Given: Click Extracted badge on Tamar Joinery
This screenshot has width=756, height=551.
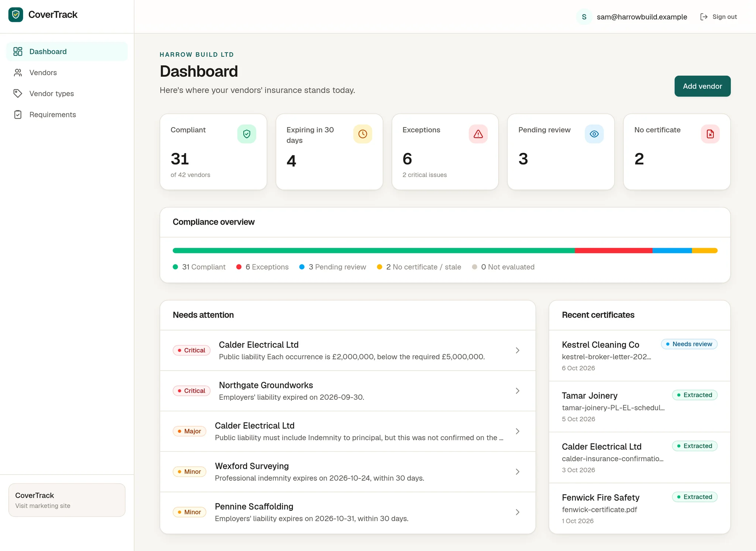Looking at the screenshot, I should pos(695,395).
